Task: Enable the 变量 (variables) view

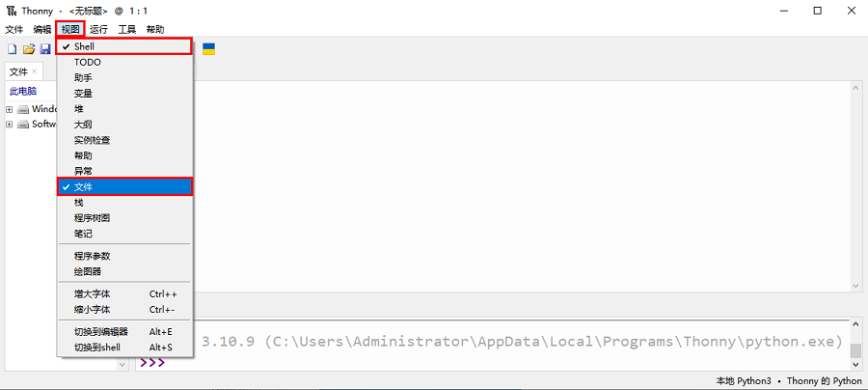Action: click(84, 94)
